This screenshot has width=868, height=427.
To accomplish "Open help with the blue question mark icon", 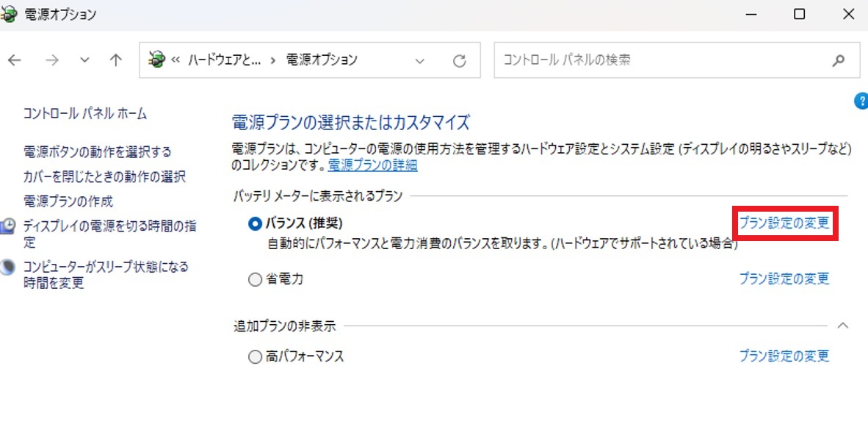I will click(x=862, y=101).
